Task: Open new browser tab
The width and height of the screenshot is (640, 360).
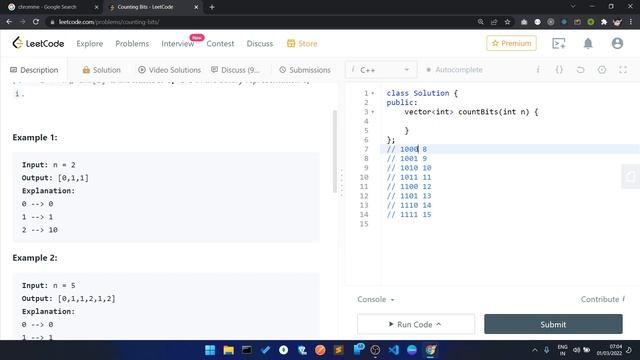Action: coord(212,7)
